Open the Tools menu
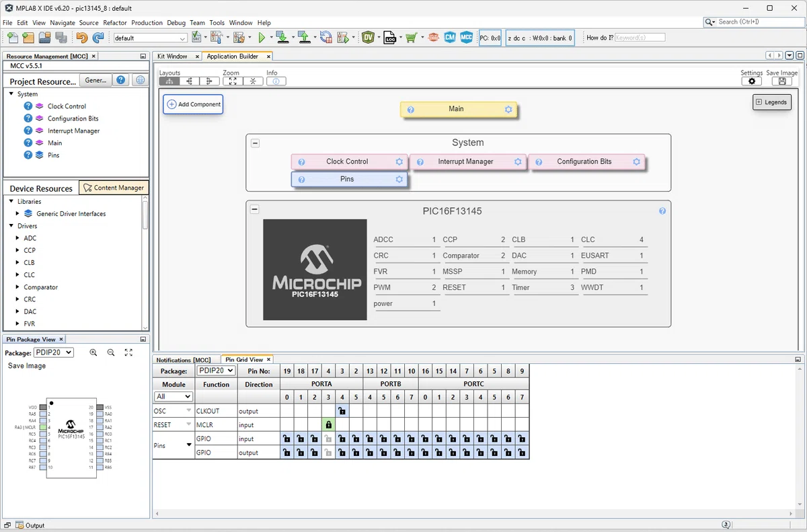Image resolution: width=807 pixels, height=532 pixels. click(x=217, y=23)
